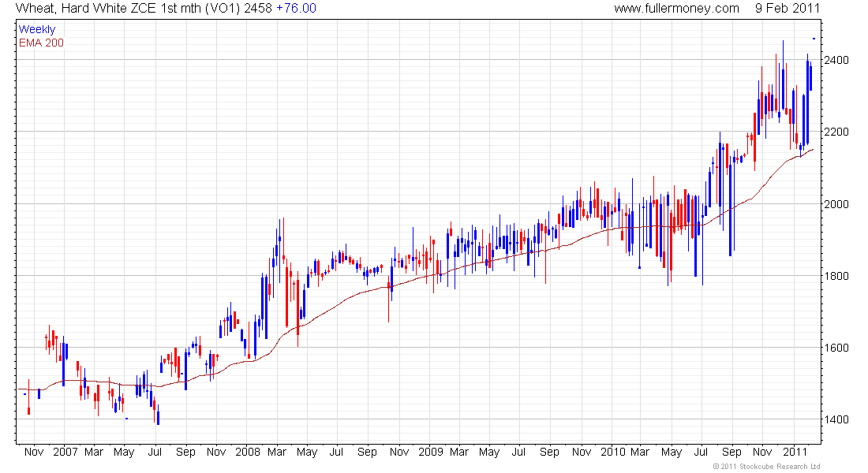The image size is (868, 473).
Task: Click the Mar label right after 2008
Action: tap(277, 452)
